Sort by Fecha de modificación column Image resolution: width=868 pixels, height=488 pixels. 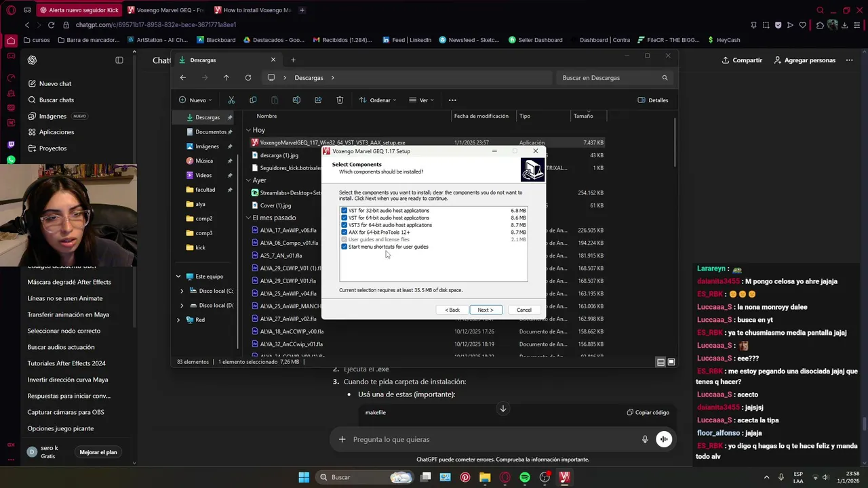click(x=483, y=116)
